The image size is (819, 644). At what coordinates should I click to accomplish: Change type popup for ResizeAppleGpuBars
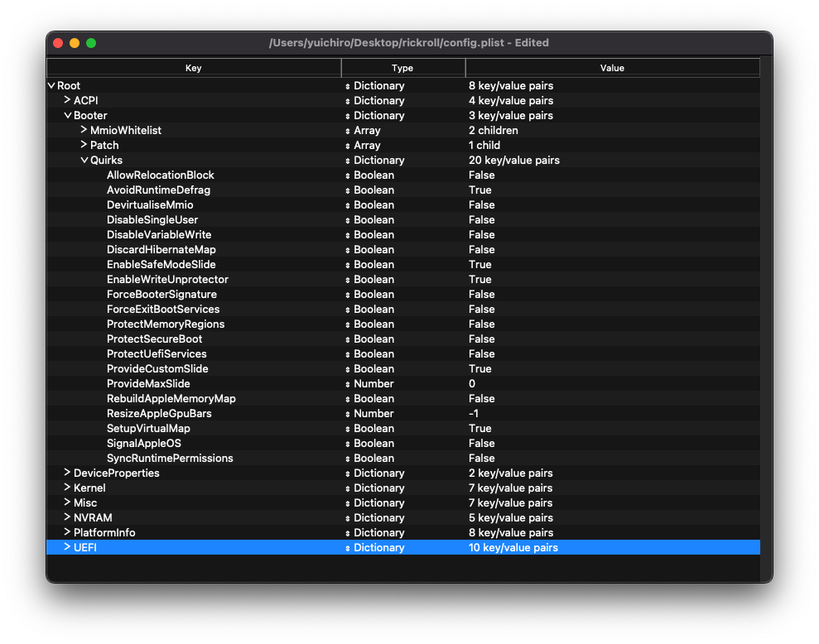click(348, 414)
